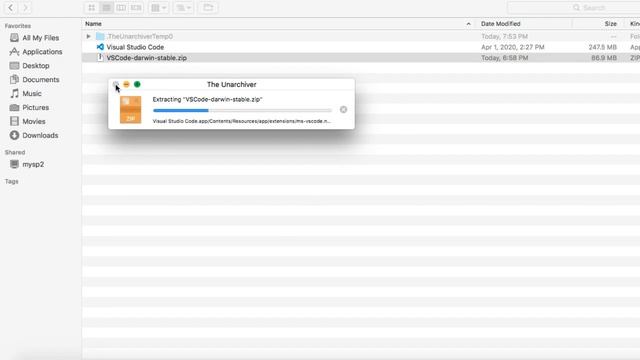Open Music in sidebar
640x360 pixels.
click(x=32, y=93)
